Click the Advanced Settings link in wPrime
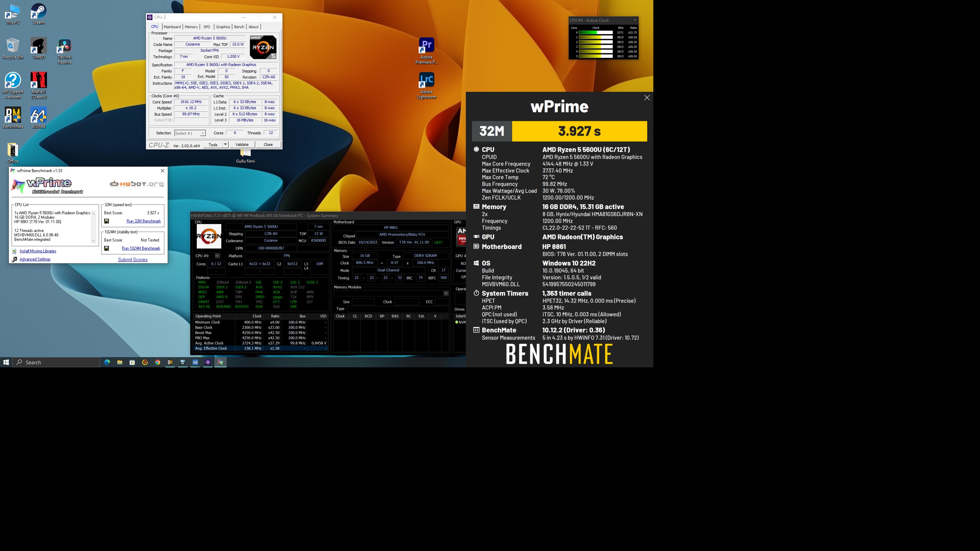This screenshot has height=551, width=980. pyautogui.click(x=35, y=259)
